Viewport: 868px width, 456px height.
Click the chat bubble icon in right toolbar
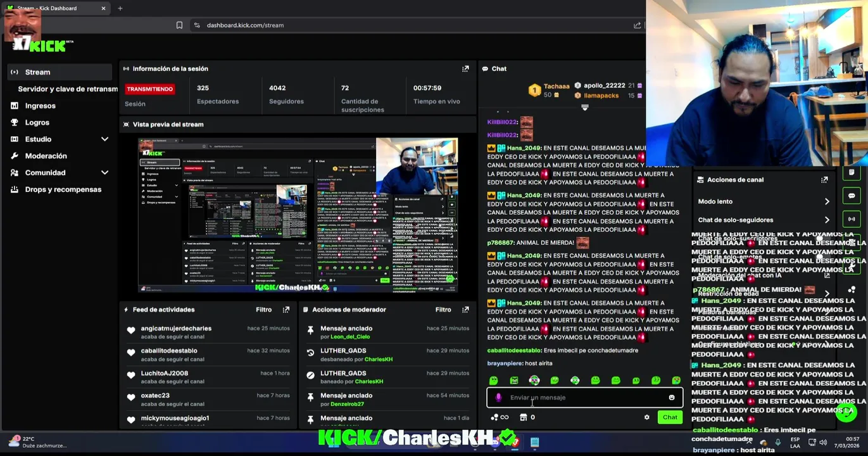(x=852, y=196)
